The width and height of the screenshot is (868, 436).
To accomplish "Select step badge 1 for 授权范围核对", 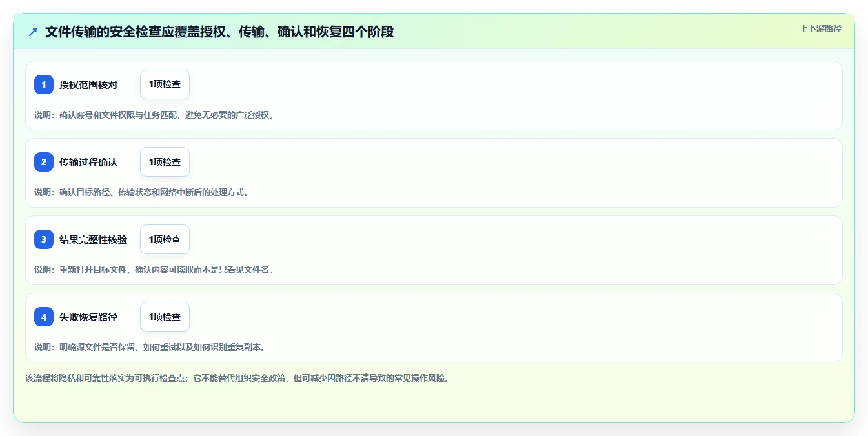I will pyautogui.click(x=44, y=84).
